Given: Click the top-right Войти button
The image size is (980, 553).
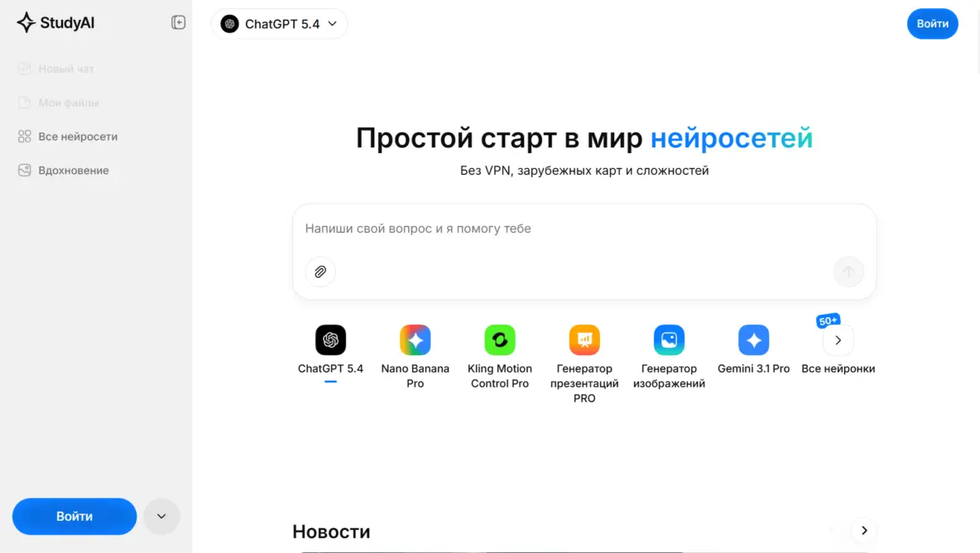Looking at the screenshot, I should pos(932,24).
